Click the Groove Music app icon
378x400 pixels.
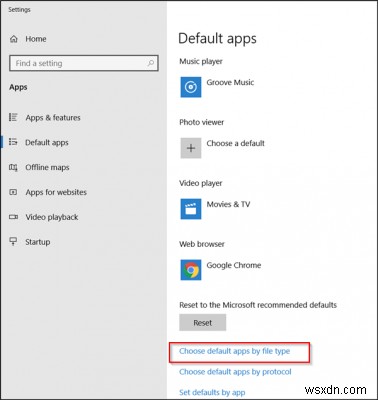tap(191, 87)
